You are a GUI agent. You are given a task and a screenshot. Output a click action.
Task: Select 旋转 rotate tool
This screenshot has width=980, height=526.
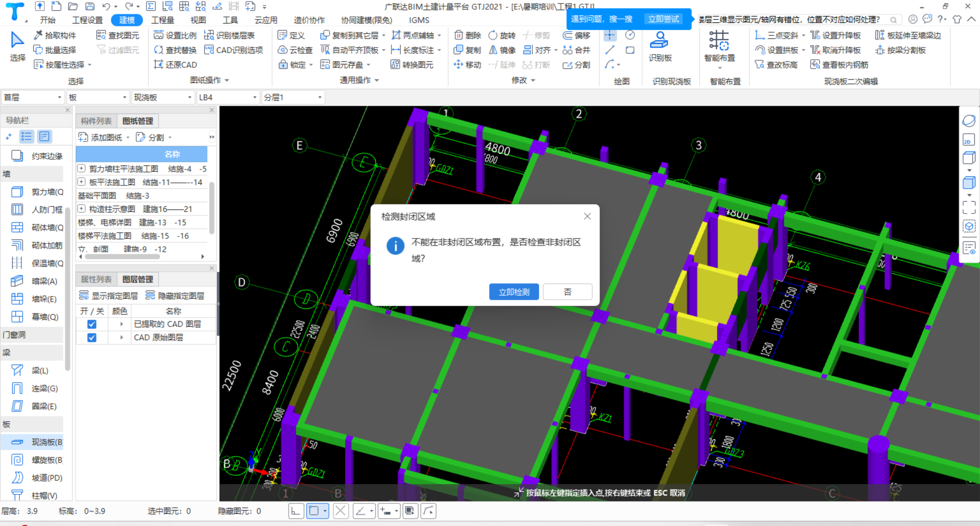tap(502, 35)
